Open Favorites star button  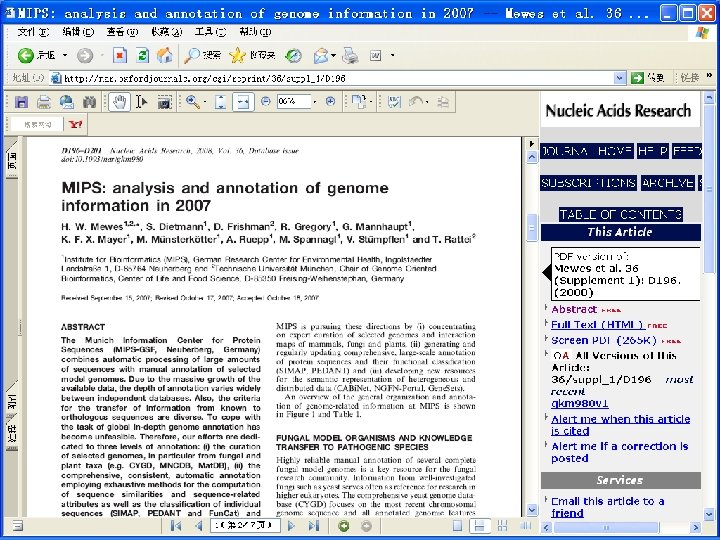pos(253,56)
